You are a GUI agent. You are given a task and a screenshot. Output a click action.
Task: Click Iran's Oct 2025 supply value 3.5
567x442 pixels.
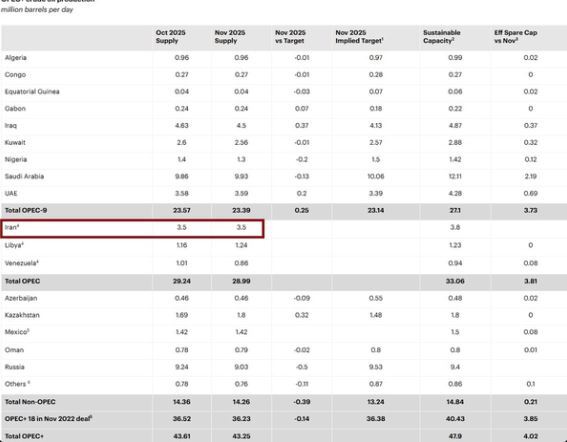(x=182, y=227)
